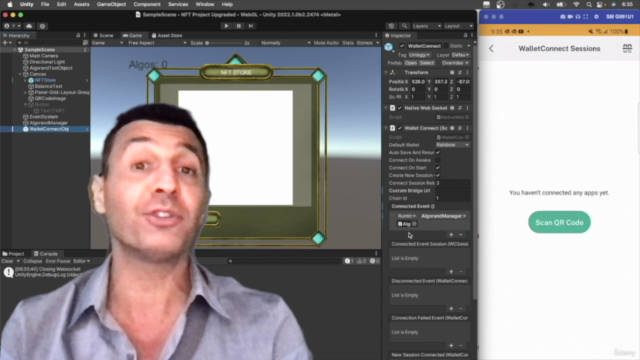Screen dimensions: 640x360
Task: Click the Scan QR Code button
Action: (x=559, y=222)
